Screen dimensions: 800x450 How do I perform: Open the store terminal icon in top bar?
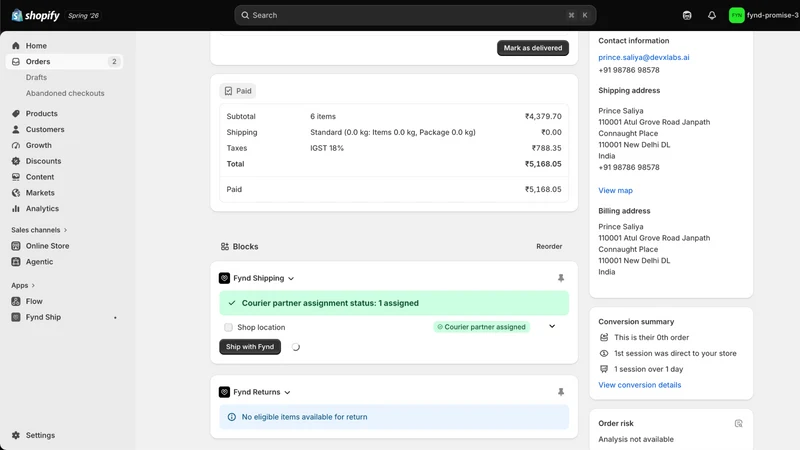point(687,15)
